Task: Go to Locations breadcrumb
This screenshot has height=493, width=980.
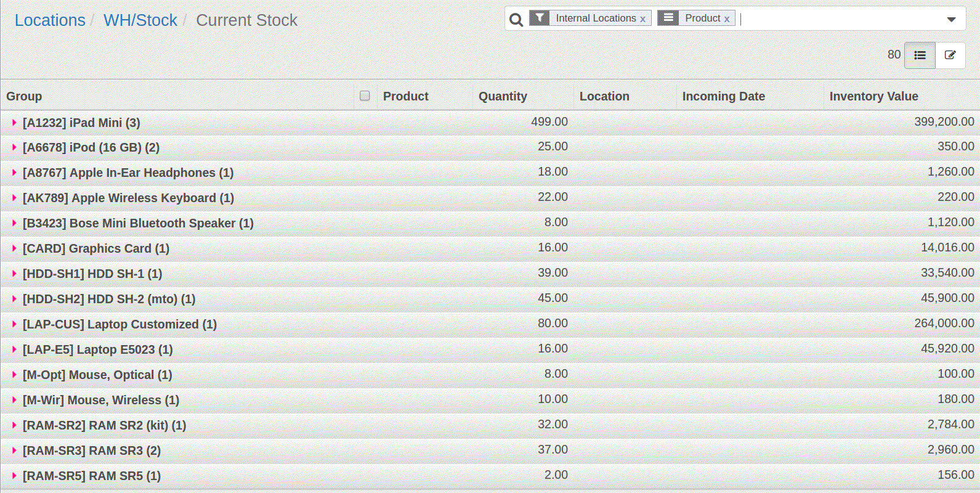Action: click(50, 20)
